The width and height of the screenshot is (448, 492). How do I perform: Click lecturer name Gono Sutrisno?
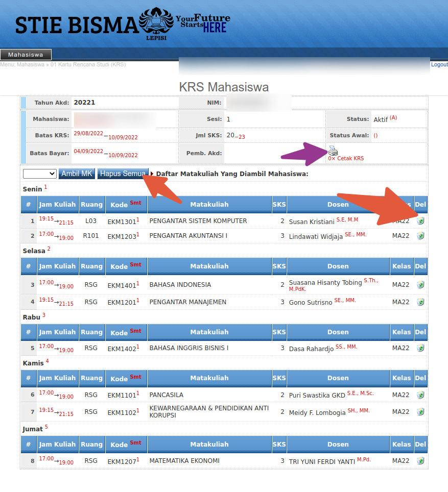tap(311, 303)
